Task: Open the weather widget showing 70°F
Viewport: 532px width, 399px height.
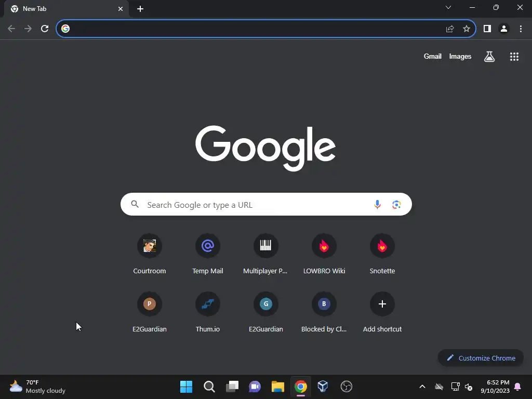Action: tap(37, 387)
